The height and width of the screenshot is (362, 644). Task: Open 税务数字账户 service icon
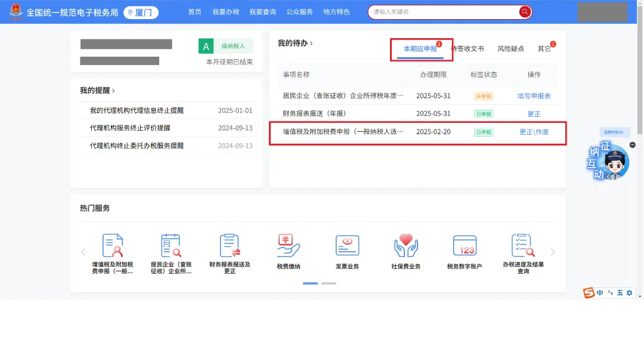tap(465, 246)
